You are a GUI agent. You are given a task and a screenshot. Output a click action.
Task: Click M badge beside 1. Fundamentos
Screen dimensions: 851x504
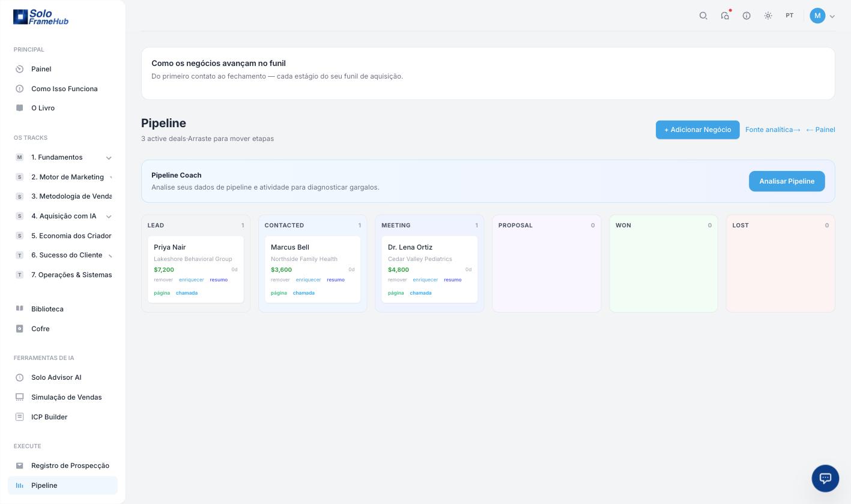19,157
